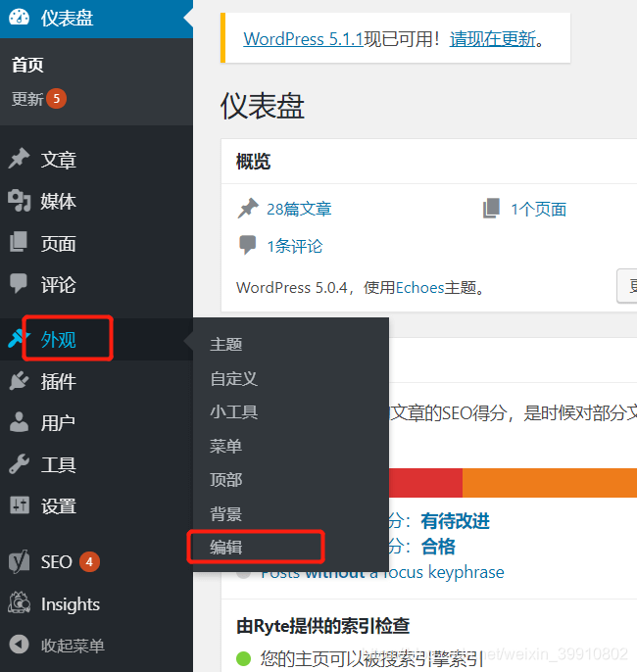The height and width of the screenshot is (672, 637).
Task: Click the media icon beside 媒体
Action: pos(20,201)
